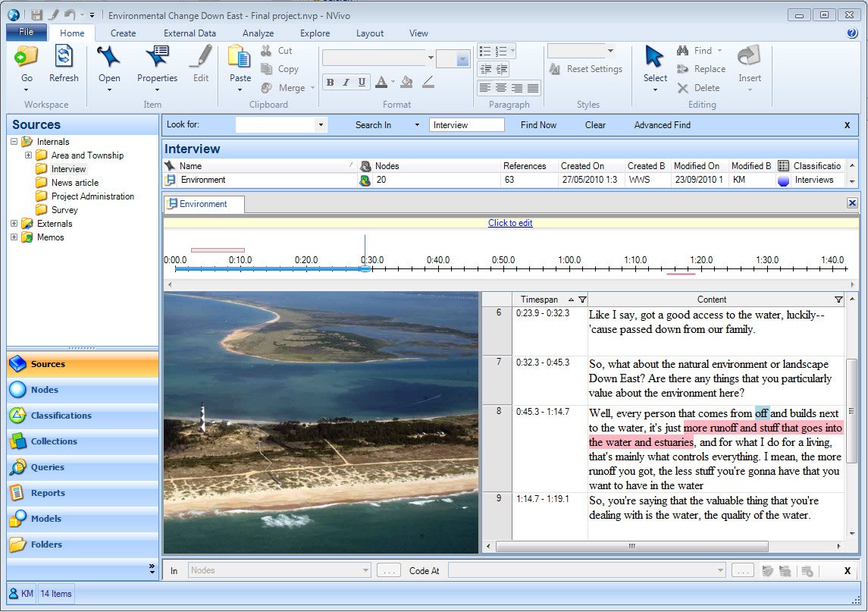Expand the Externals folder
868x612 pixels.
(x=14, y=223)
